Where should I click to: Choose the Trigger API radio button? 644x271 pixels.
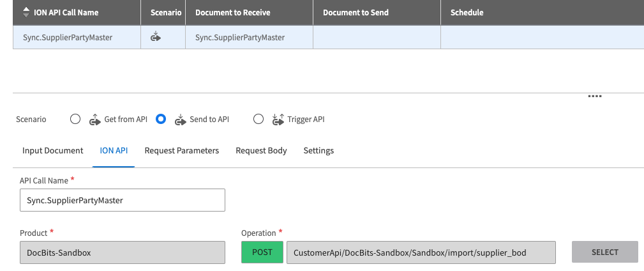(x=258, y=119)
